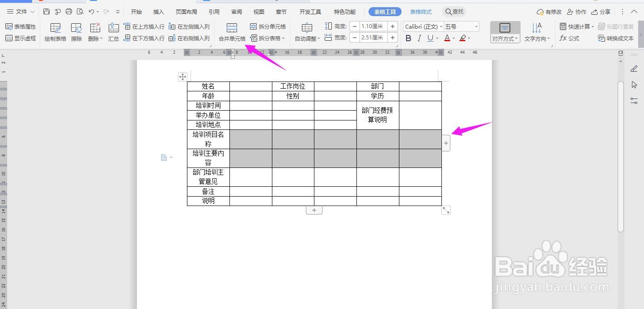Screen dimensions: 644x309
Task: Apply italic formatting with the I button
Action: [x=418, y=38]
